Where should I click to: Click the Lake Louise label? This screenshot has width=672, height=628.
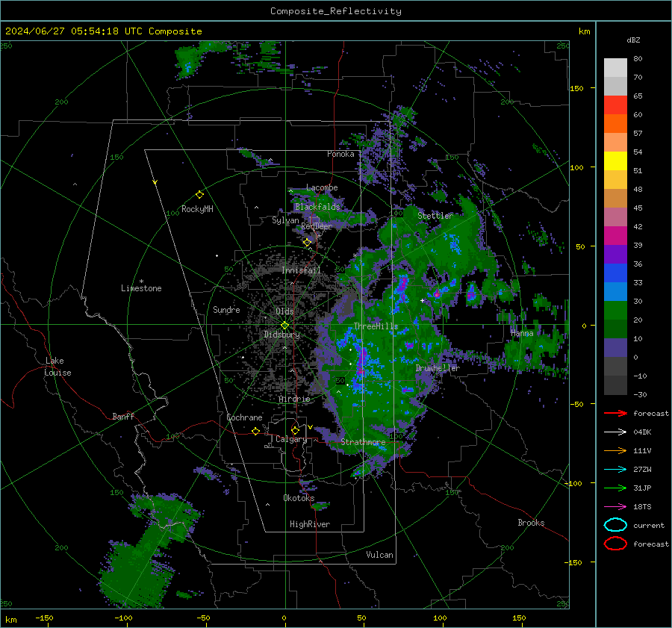(58, 367)
